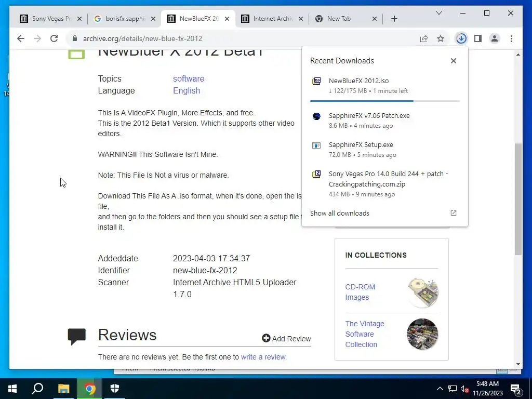Click the scrollbar down arrow
532x399 pixels.
pyautogui.click(x=518, y=364)
